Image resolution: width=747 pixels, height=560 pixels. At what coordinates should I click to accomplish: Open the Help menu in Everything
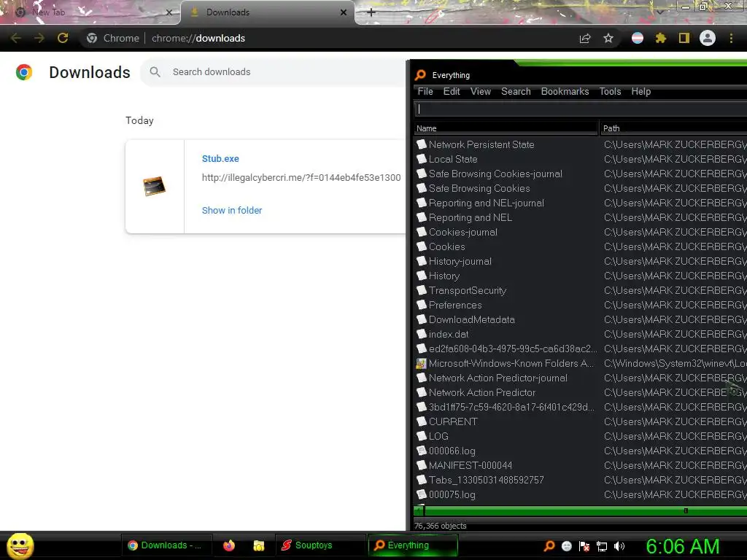point(640,91)
